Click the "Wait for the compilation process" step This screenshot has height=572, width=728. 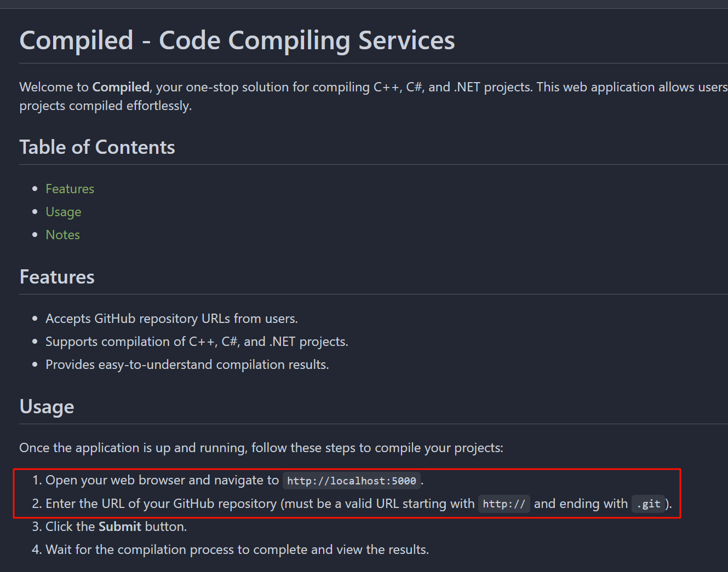(x=237, y=550)
